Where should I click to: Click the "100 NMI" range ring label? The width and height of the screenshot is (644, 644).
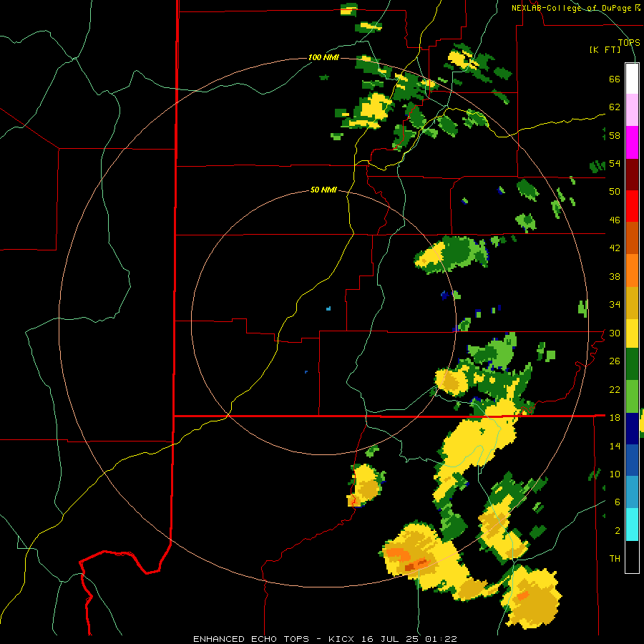click(x=323, y=57)
